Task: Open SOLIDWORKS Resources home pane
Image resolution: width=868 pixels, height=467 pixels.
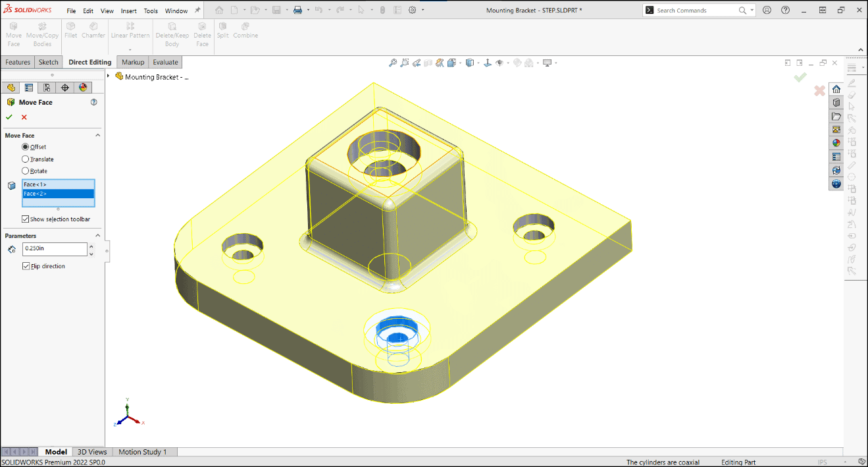Action: 836,90
